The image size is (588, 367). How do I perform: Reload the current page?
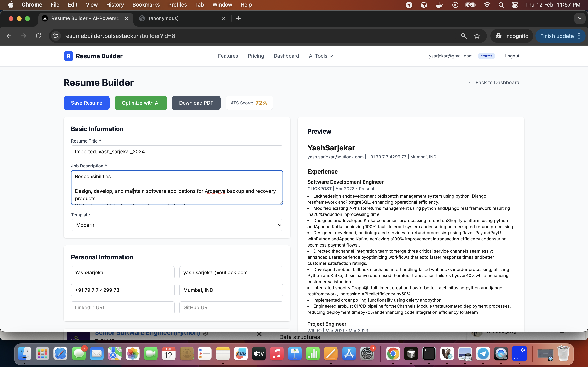38,36
